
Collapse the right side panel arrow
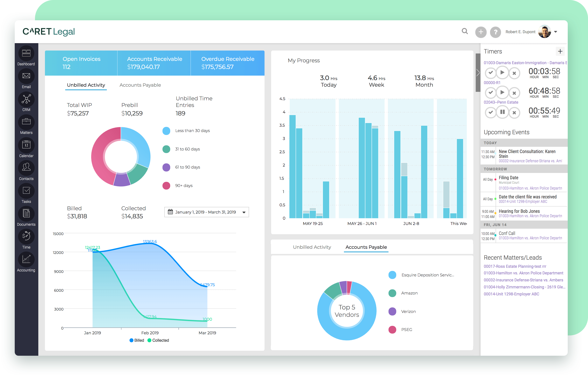[x=478, y=73]
